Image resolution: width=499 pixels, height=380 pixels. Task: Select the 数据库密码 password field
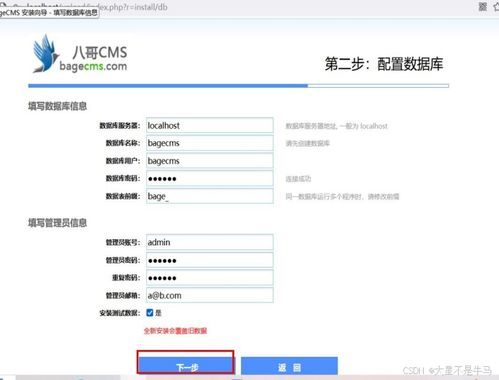coord(210,178)
